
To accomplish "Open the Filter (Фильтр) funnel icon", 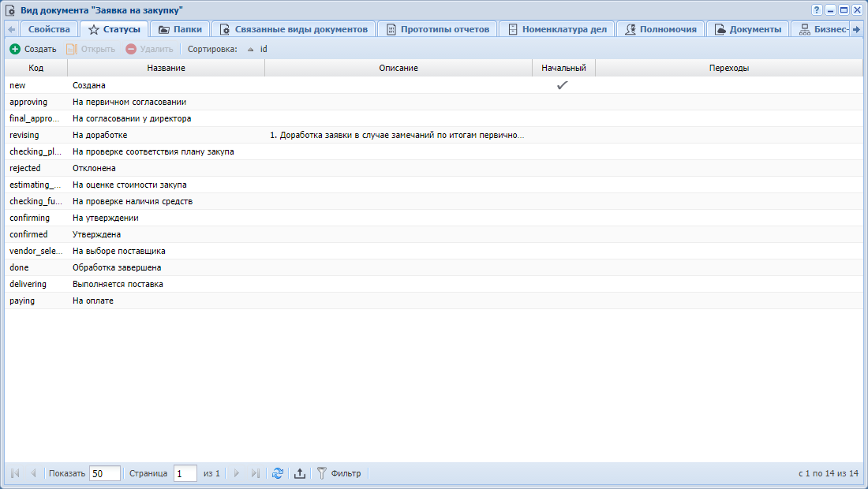I will [322, 473].
